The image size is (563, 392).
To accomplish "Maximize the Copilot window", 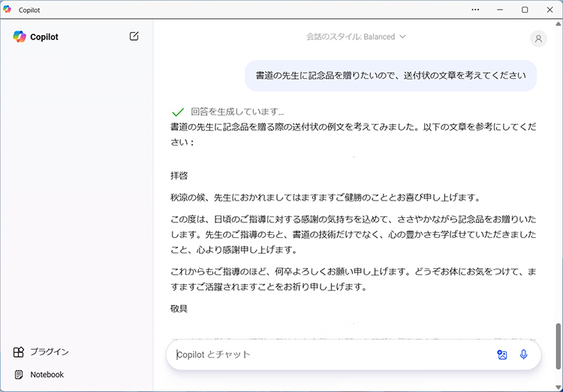I will point(525,10).
